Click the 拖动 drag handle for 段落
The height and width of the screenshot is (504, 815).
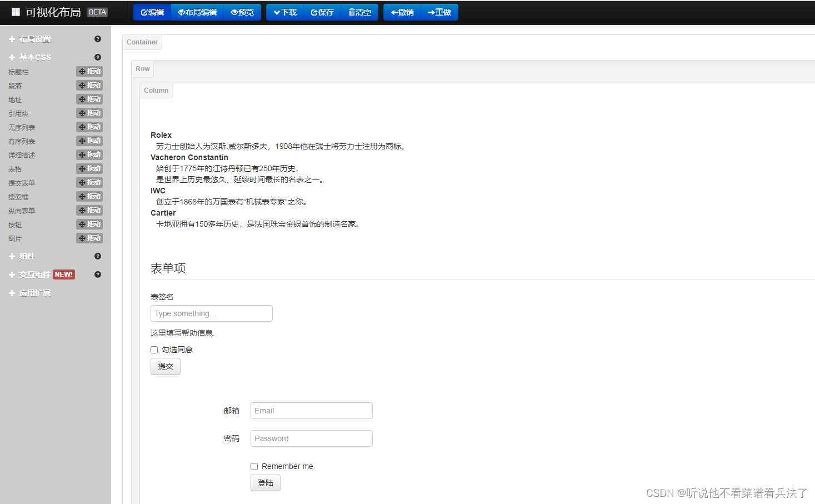click(89, 85)
